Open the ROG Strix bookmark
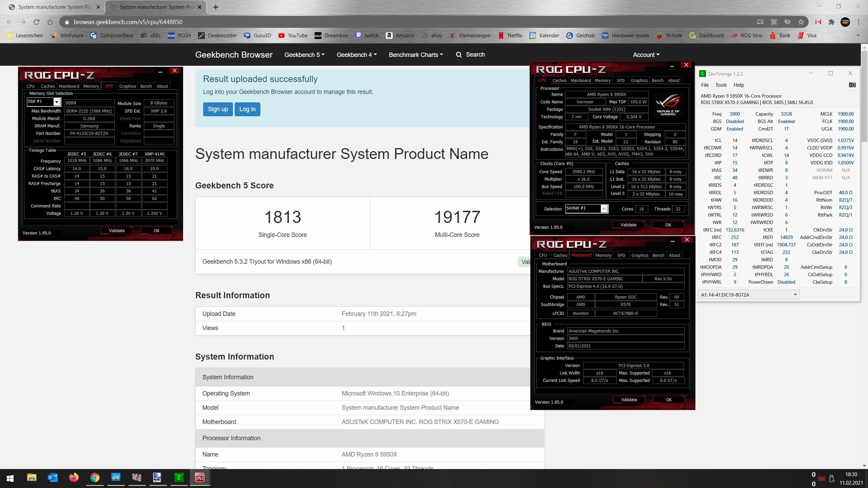This screenshot has width=868, height=488. point(747,36)
